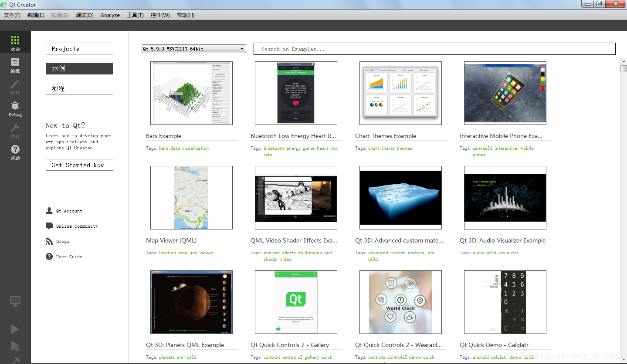This screenshot has width=627, height=364.
Task: Open Qt Quick Demo Calqlatr thumbnail
Action: click(505, 302)
